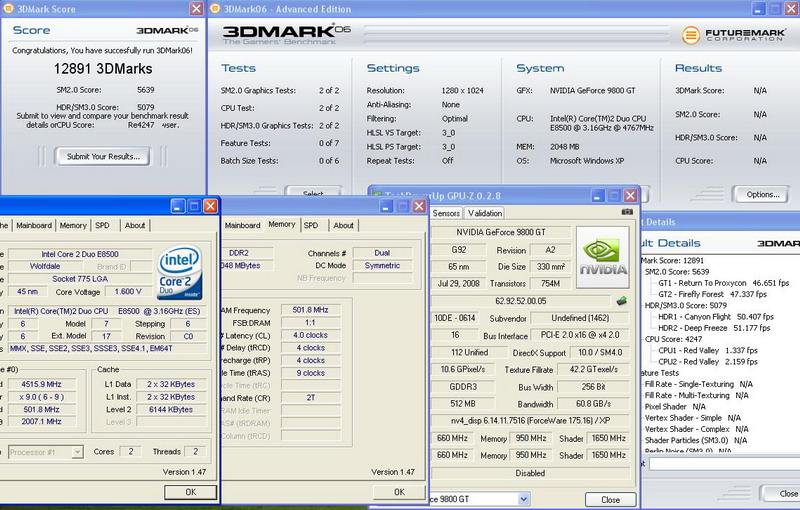Click the 3DMark06 Advanced Edition title icon
Screen dimensions: 800x510
point(215,9)
